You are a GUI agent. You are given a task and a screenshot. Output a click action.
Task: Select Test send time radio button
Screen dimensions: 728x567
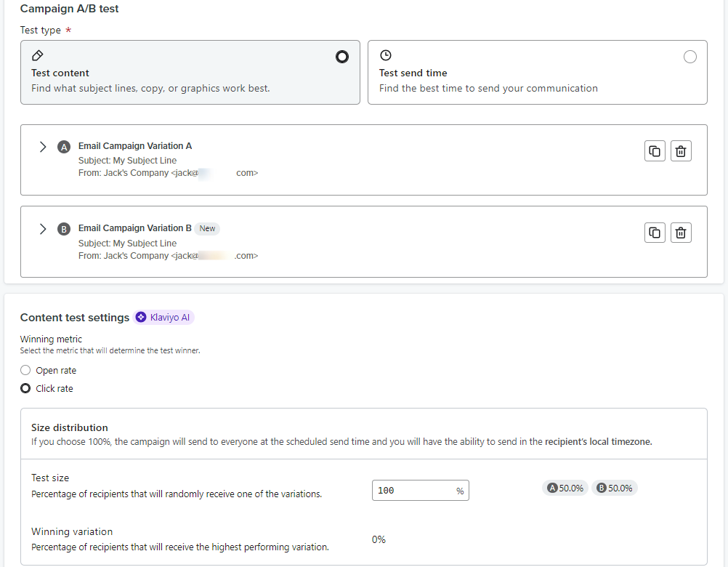[690, 56]
